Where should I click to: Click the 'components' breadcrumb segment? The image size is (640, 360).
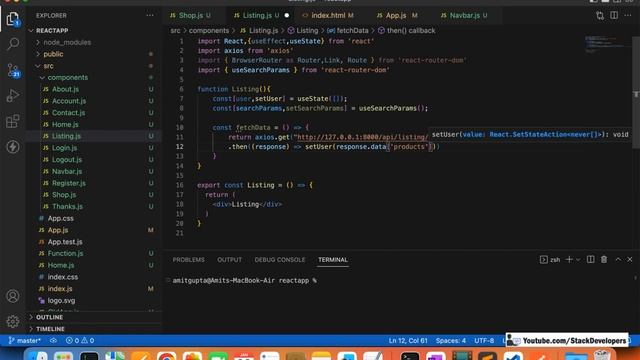pyautogui.click(x=209, y=31)
